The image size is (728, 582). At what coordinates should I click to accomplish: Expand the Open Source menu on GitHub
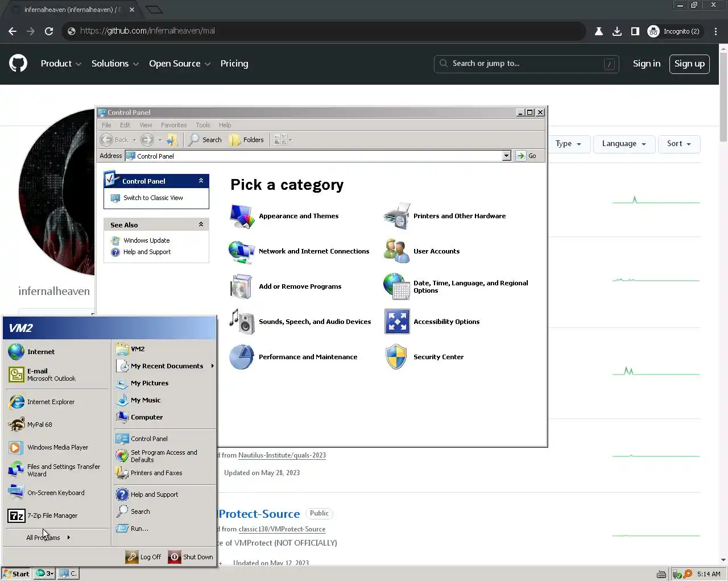pyautogui.click(x=180, y=64)
